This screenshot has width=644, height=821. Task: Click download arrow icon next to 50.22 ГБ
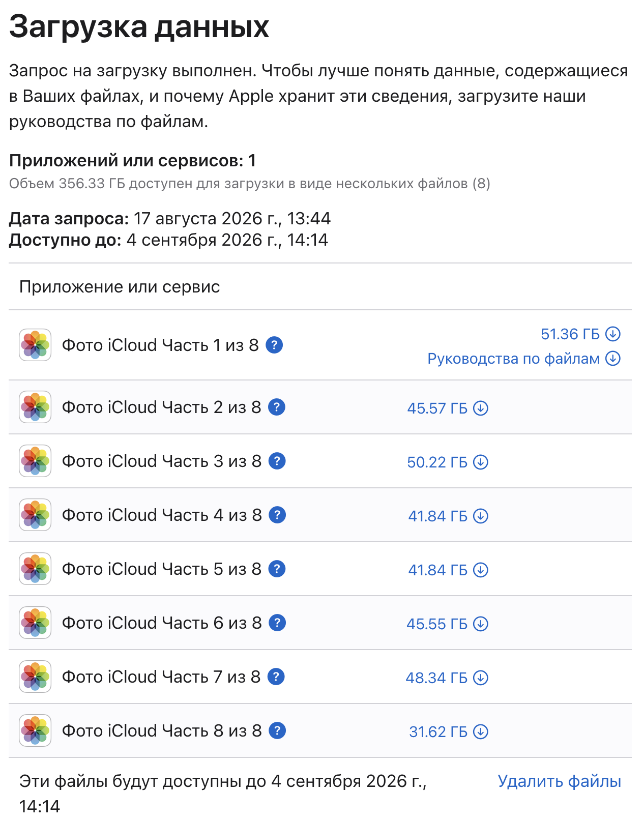pos(481,462)
